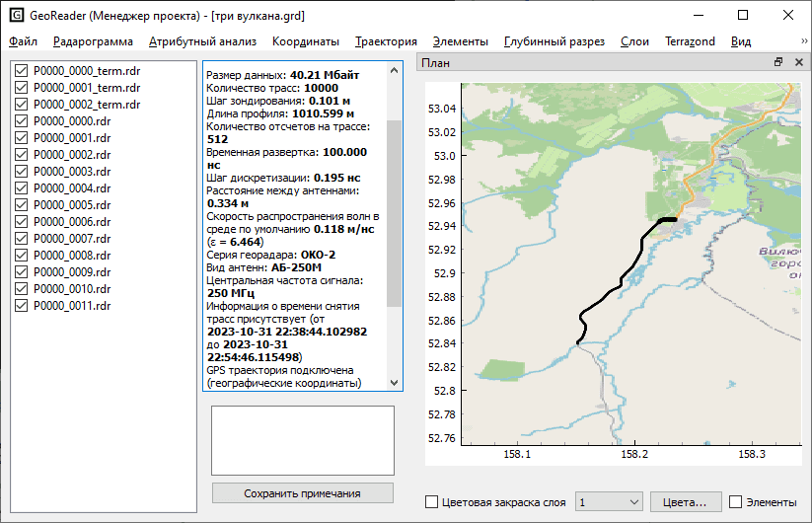Open the Радарограмма menu

(x=93, y=41)
